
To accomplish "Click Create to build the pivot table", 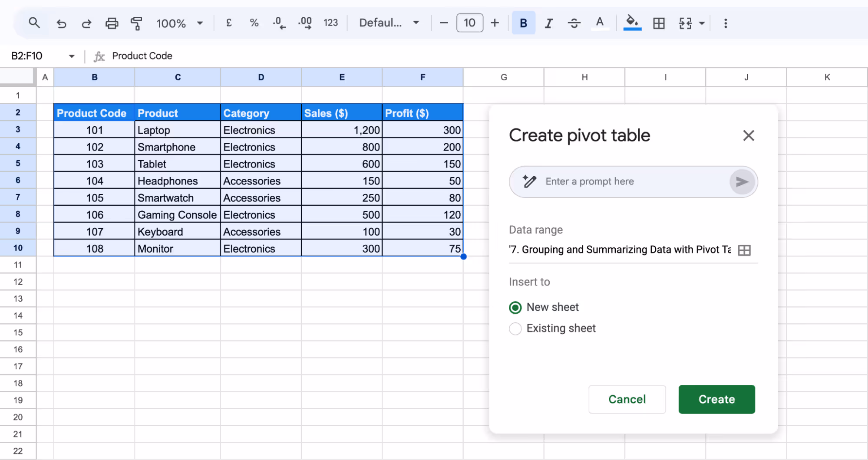I will (x=716, y=399).
